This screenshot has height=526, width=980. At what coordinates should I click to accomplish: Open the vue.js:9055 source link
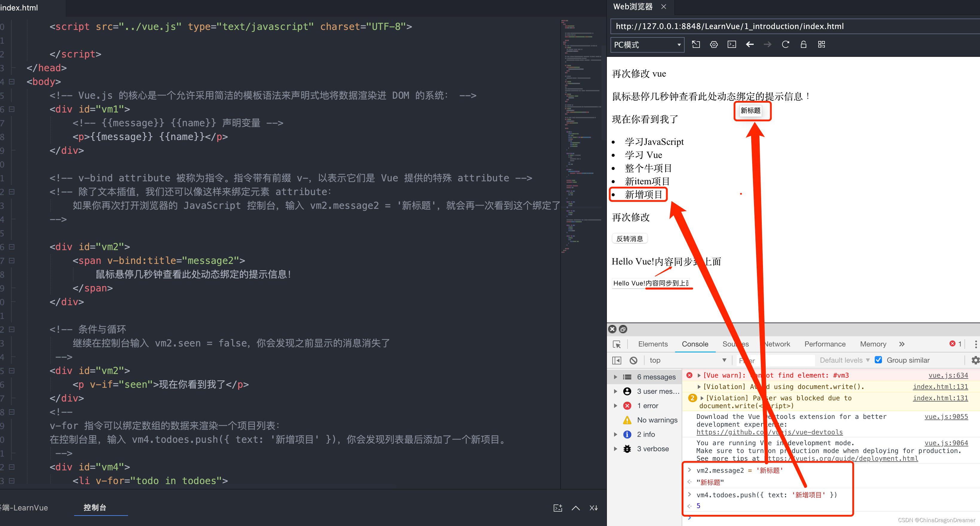coord(946,417)
